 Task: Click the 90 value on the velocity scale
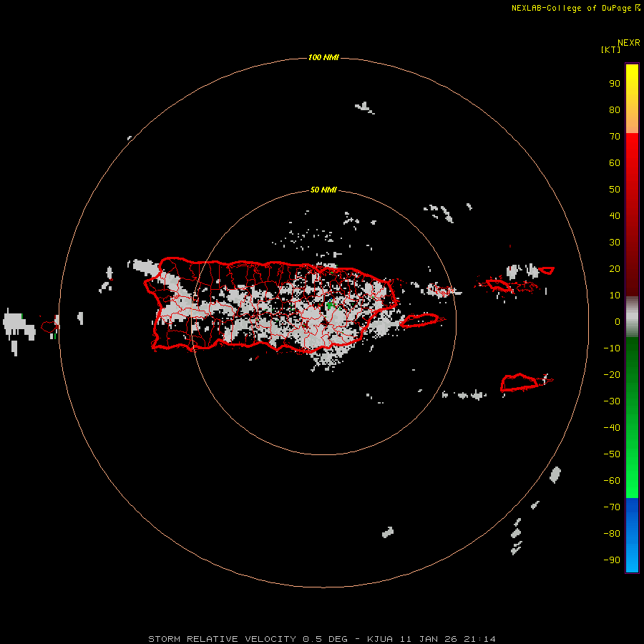pyautogui.click(x=615, y=84)
